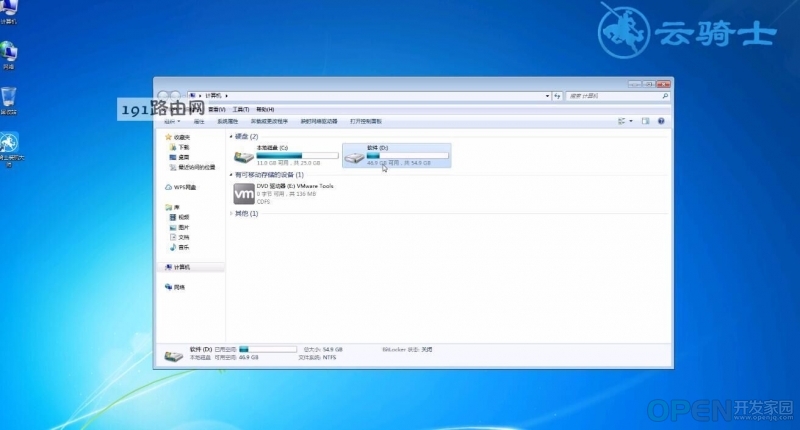Open the 组织 dropdown menu
The width and height of the screenshot is (800, 430).
pos(172,121)
